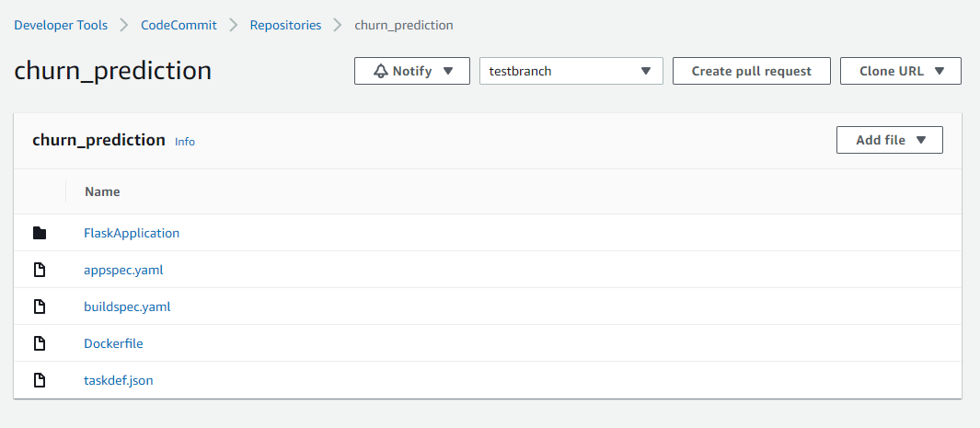Click the FlaskApplication folder icon

click(x=40, y=233)
